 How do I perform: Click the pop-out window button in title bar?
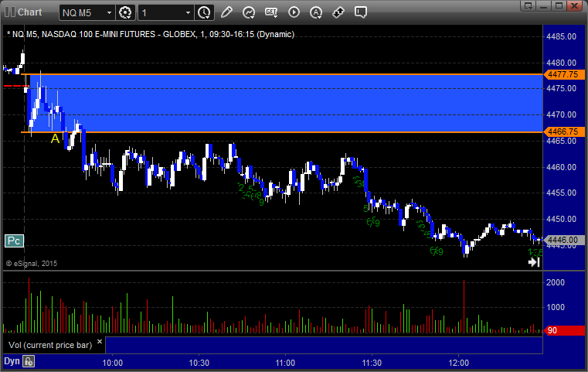pyautogui.click(x=529, y=5)
